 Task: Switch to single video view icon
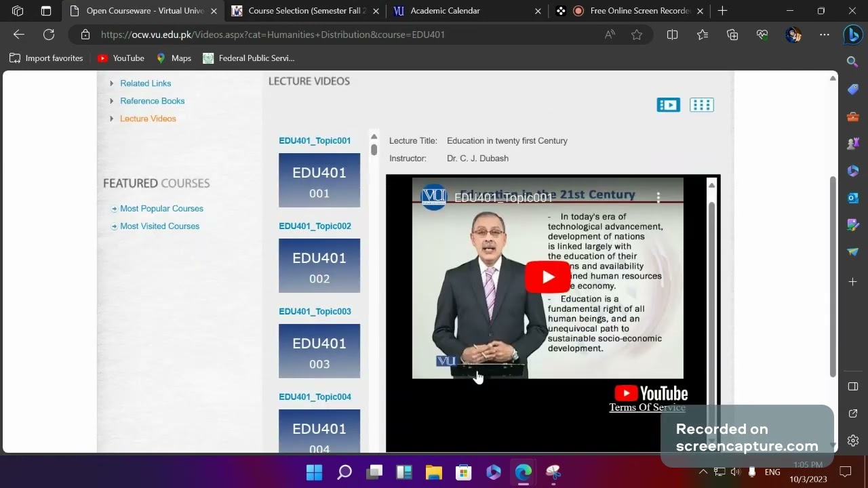point(668,104)
